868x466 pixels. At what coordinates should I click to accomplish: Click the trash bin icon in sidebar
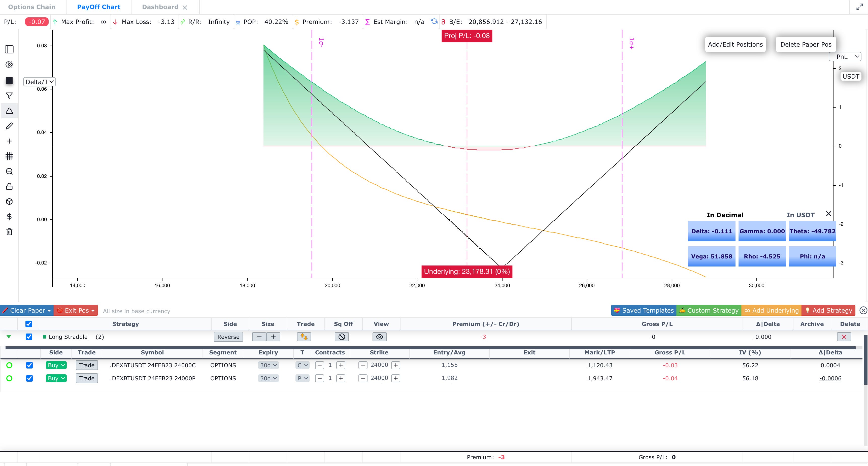(x=9, y=232)
